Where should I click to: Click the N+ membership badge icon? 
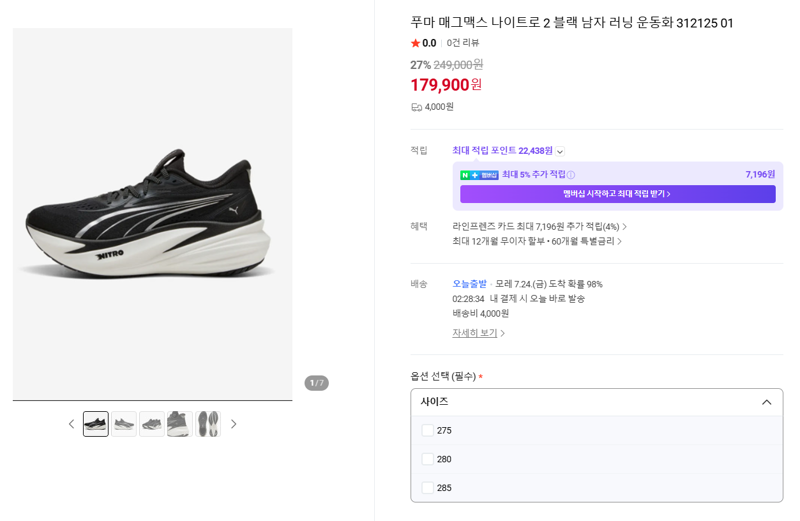pos(479,175)
